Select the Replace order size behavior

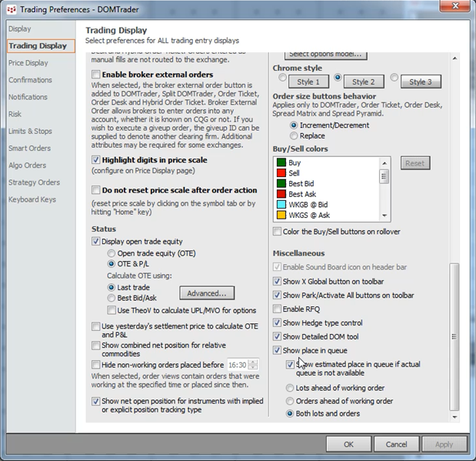coord(295,135)
